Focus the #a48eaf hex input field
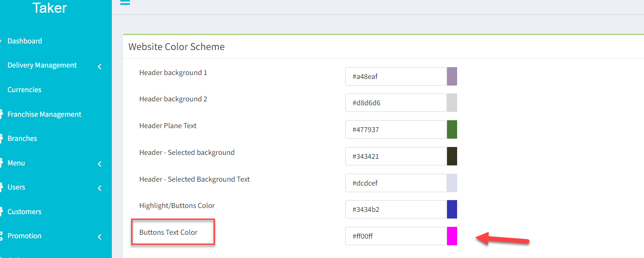The image size is (644, 258). [x=396, y=76]
